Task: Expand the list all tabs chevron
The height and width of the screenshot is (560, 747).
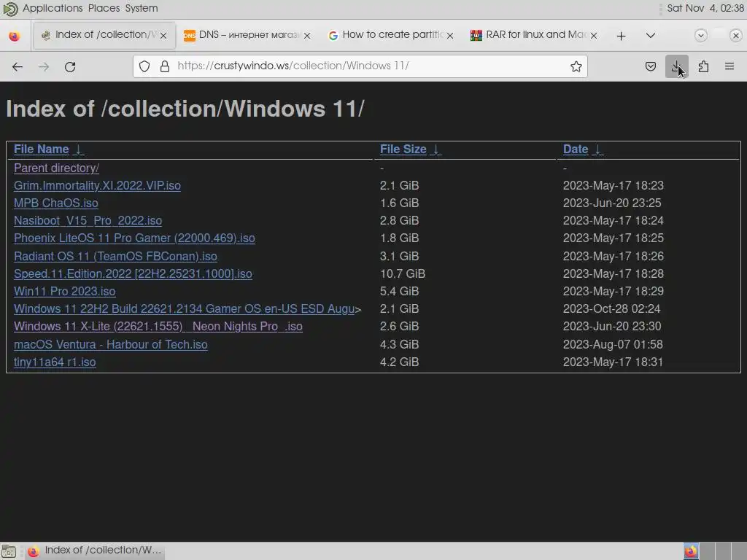Action: tap(650, 35)
